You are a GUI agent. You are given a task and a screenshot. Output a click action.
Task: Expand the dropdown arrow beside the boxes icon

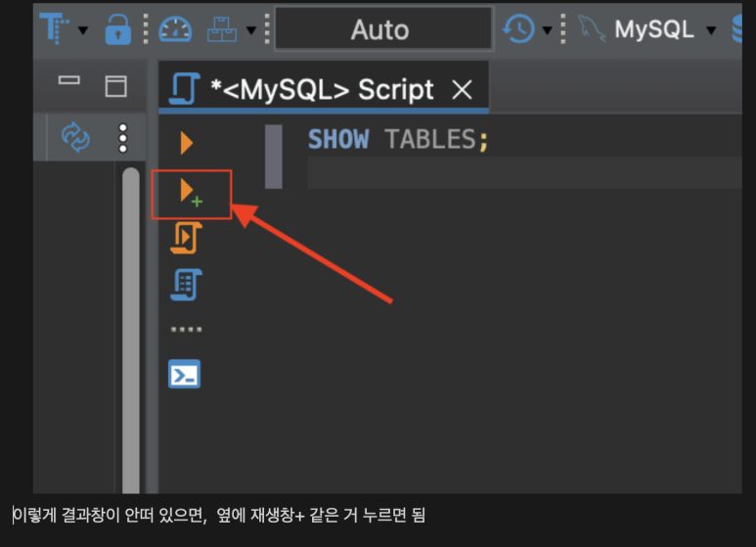click(250, 31)
